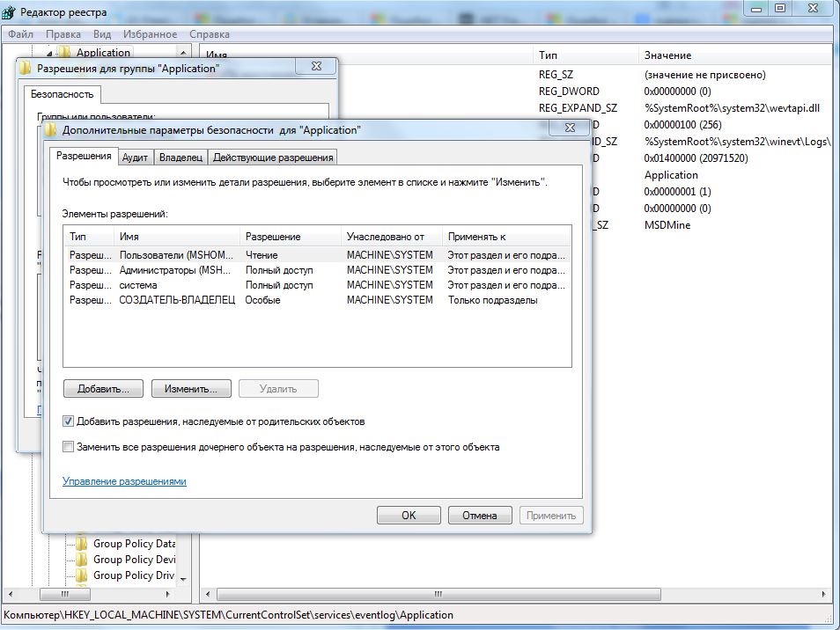Click the Group Policy Driv folder icon
The height and width of the screenshot is (630, 840).
click(81, 575)
